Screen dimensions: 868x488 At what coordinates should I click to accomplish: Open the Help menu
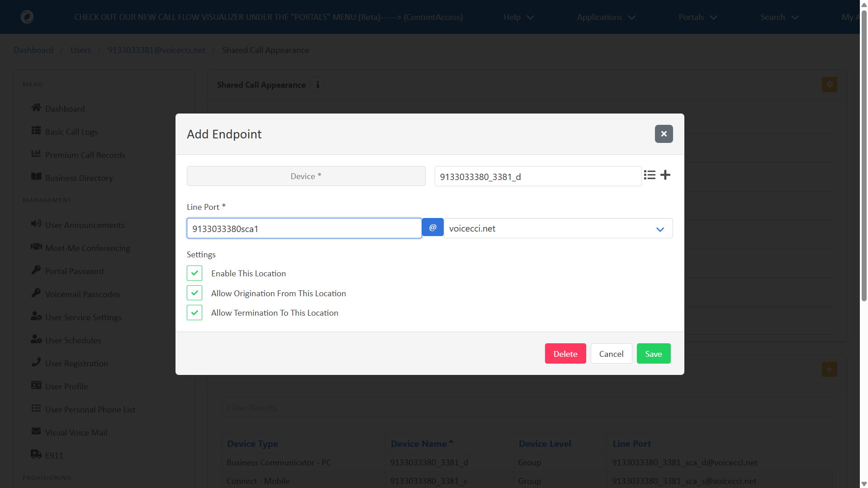coord(518,17)
